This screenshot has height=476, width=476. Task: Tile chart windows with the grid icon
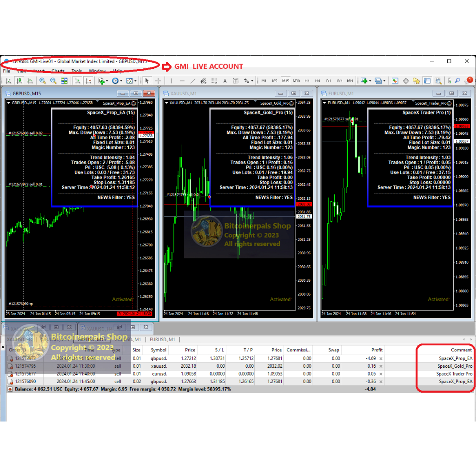[64, 81]
